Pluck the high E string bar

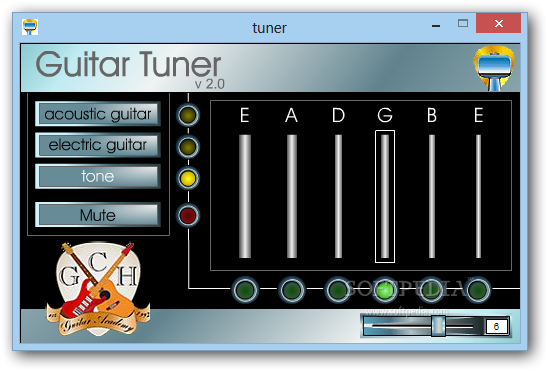pos(478,196)
